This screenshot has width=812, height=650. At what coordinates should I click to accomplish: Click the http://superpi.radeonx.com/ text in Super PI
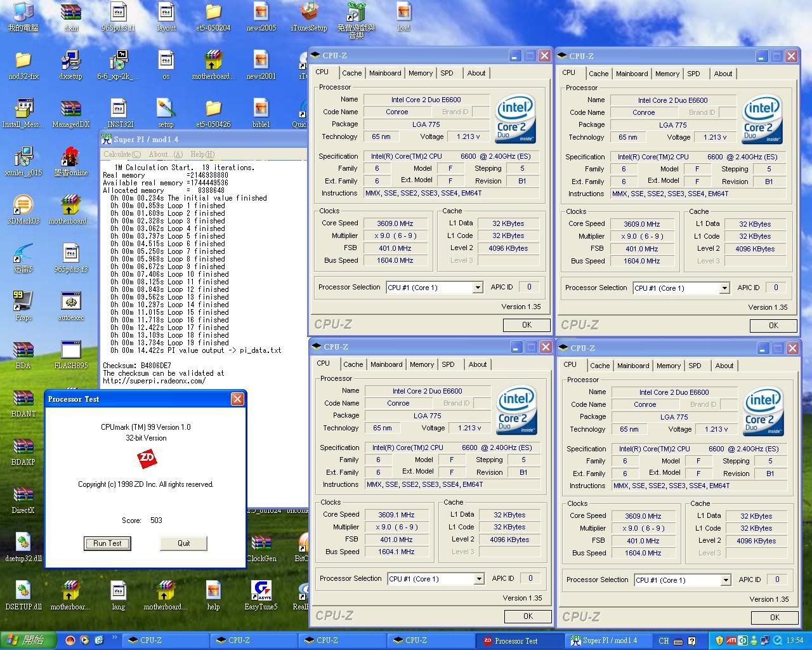click(154, 381)
